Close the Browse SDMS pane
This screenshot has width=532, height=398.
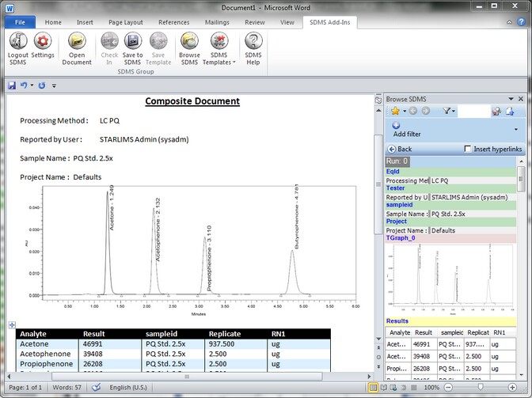coord(521,99)
